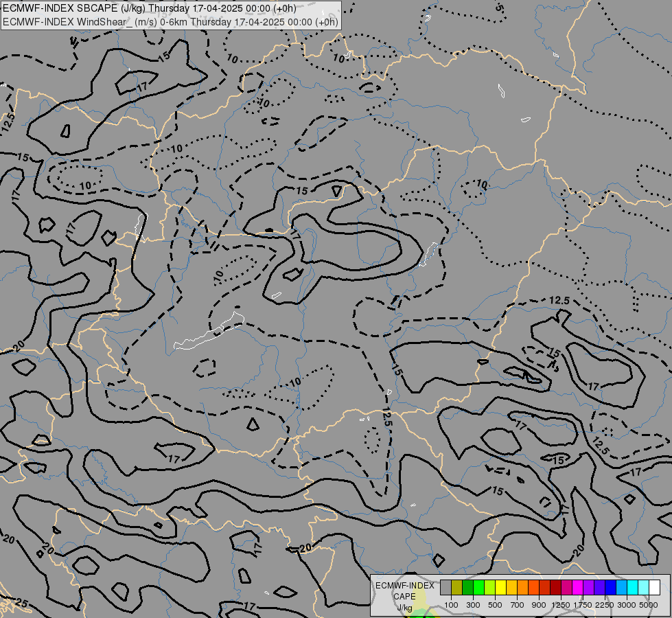Select the olive swatch in the legend
The height and width of the screenshot is (618, 672).
coord(457,587)
